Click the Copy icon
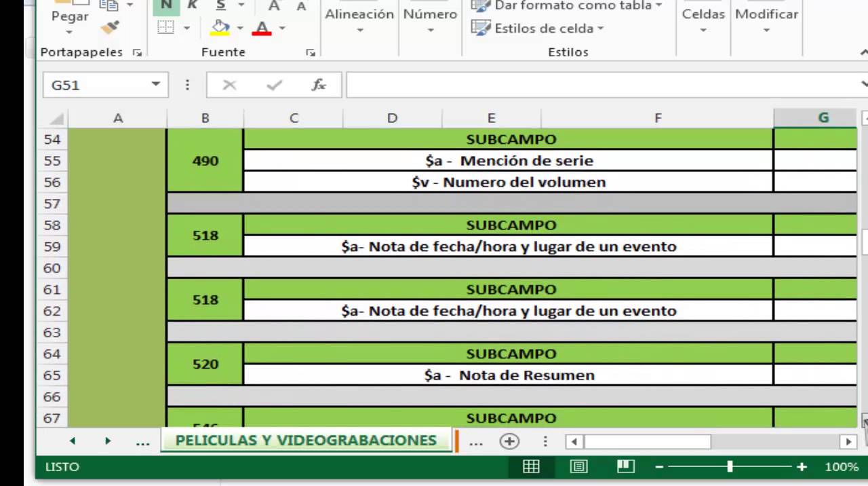868x486 pixels. click(108, 5)
